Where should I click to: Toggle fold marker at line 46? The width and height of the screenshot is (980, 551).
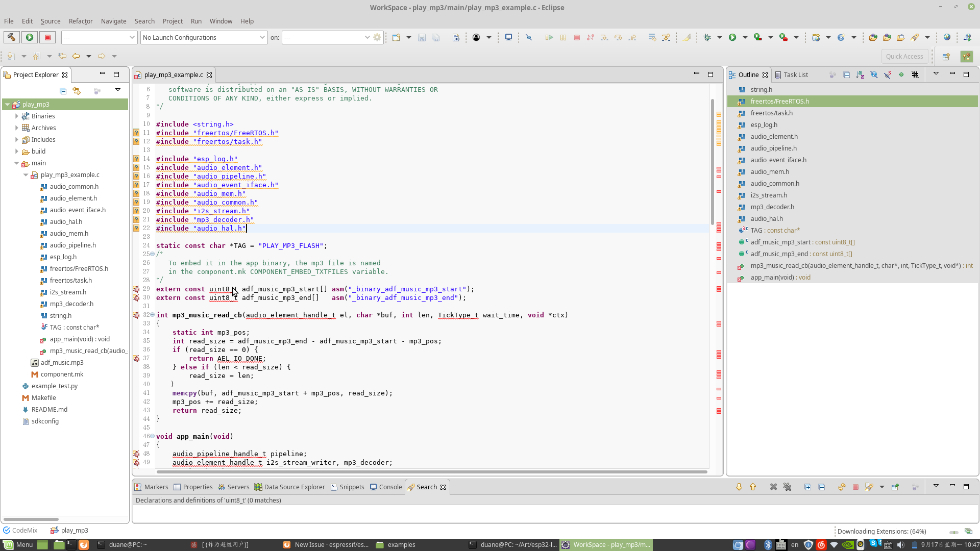pos(152,436)
